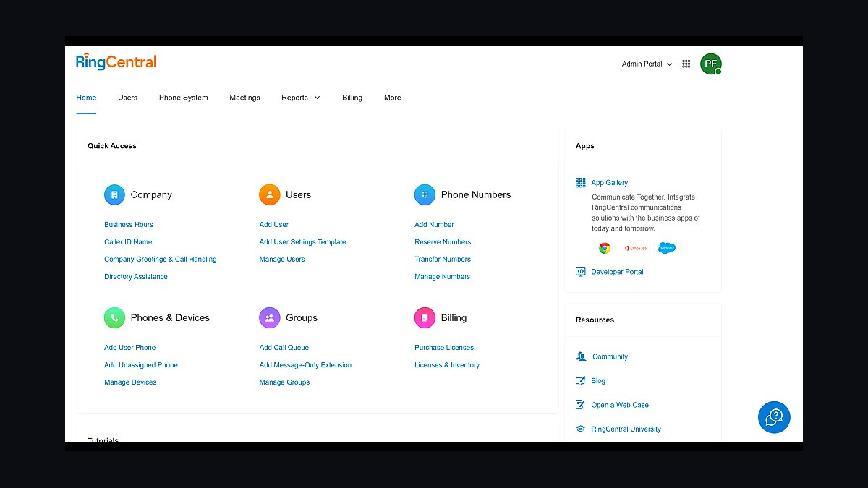Open Add User Settings Template
Image resolution: width=868 pixels, height=488 pixels.
pyautogui.click(x=302, y=242)
